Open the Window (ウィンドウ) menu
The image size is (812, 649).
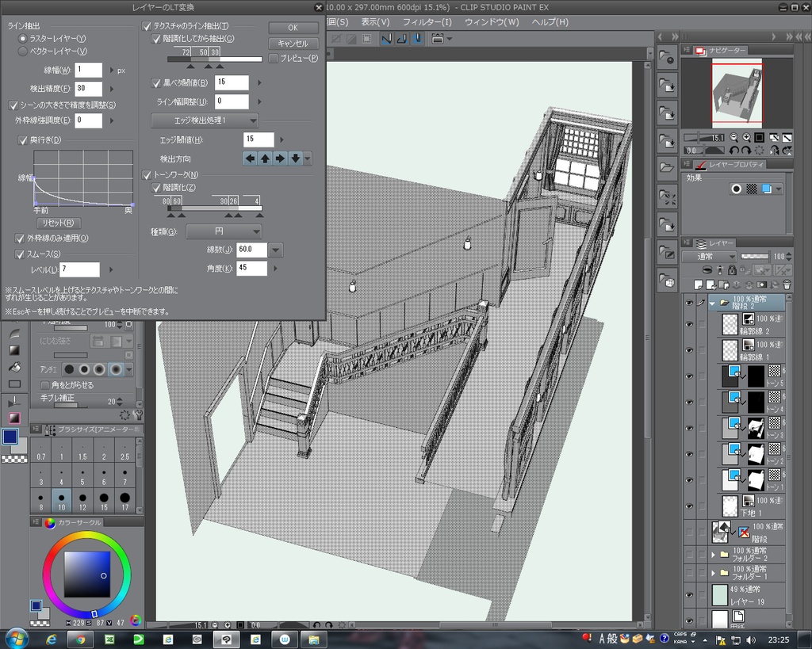point(492,22)
